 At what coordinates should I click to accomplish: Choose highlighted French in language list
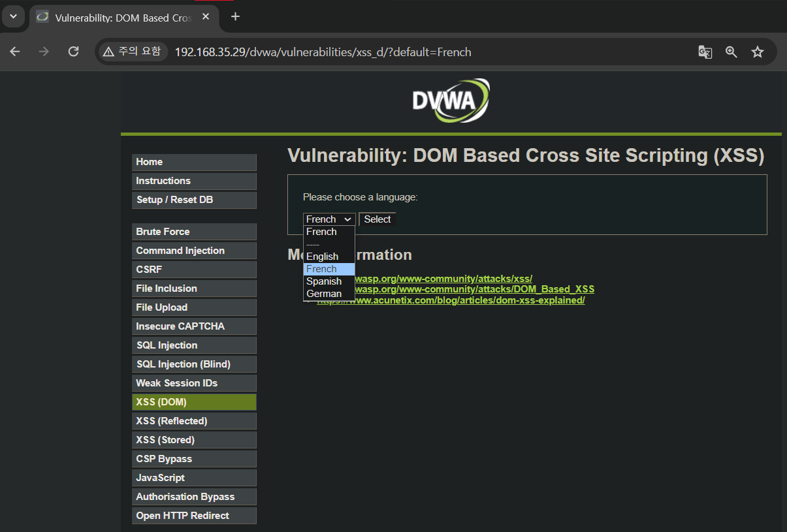pyautogui.click(x=329, y=269)
